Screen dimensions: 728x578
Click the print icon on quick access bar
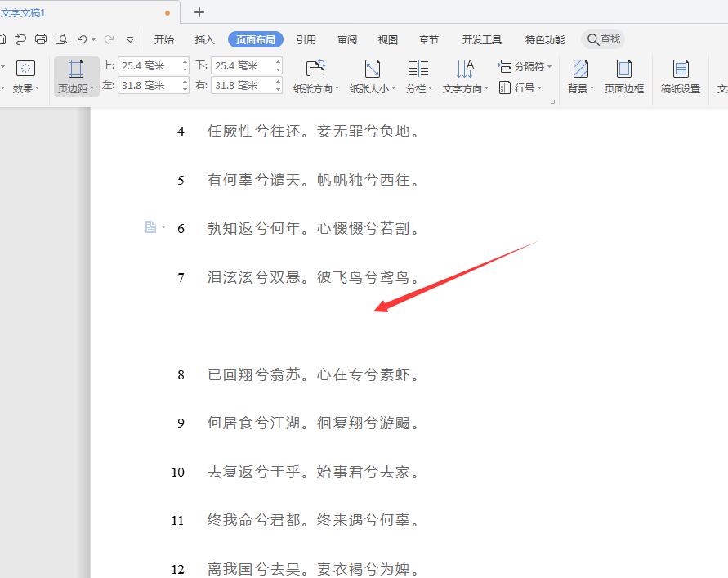41,38
